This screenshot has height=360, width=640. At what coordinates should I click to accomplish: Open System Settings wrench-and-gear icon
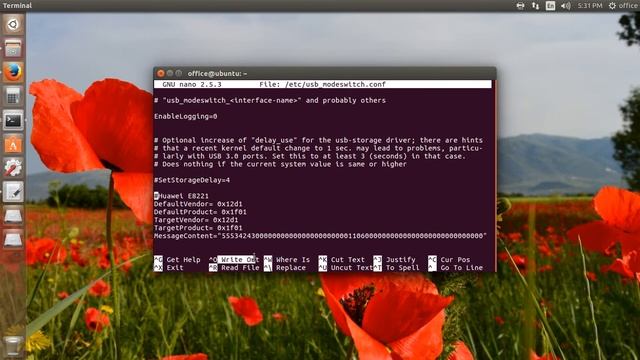(x=13, y=168)
